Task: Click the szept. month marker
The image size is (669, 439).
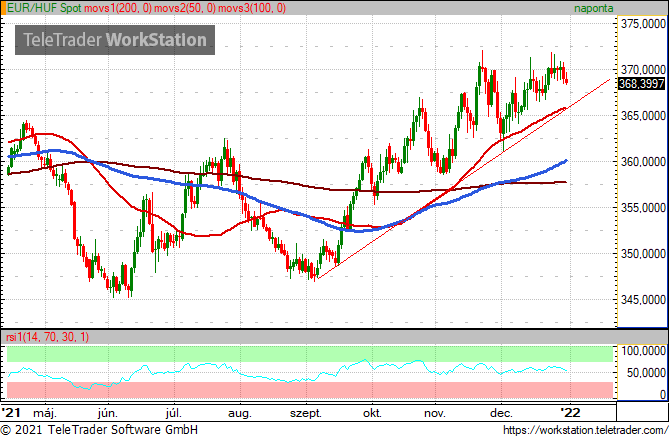Action: coord(305,414)
